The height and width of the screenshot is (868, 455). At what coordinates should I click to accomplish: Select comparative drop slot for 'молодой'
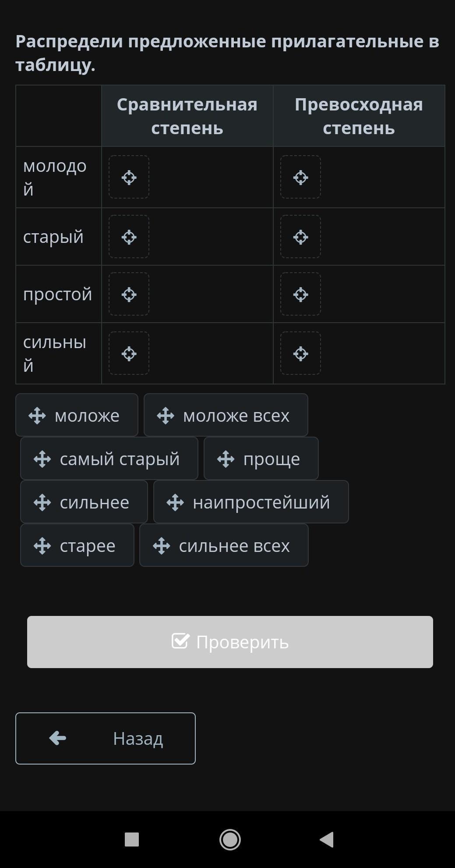pos(129,178)
